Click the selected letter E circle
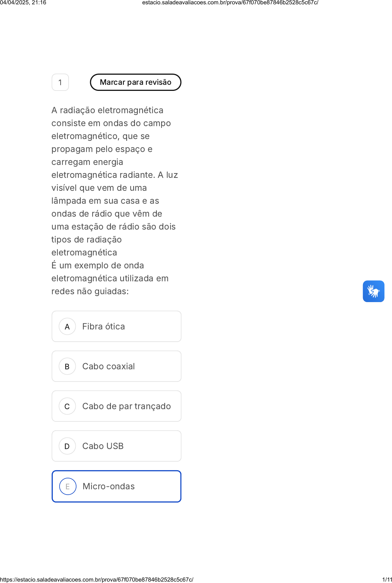Image resolution: width=392 pixels, height=583 pixels. pyautogui.click(x=67, y=486)
